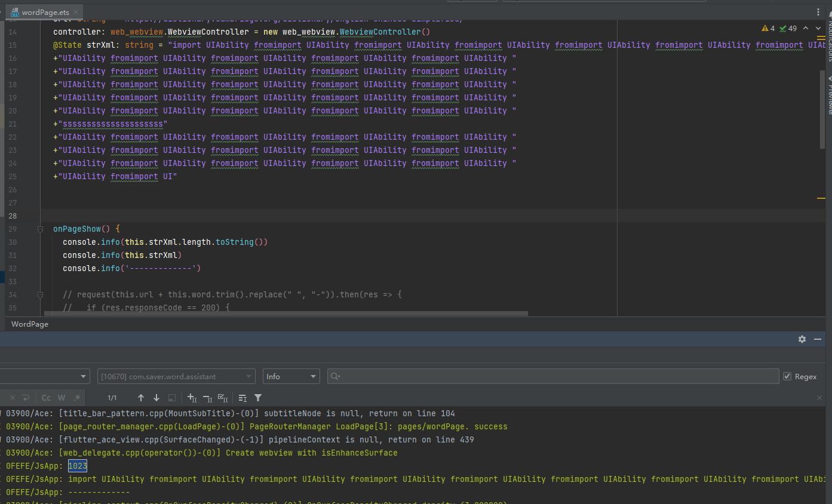Click the ssssssssss string on line 21
Viewport: 832px width, 504px height.
113,124
